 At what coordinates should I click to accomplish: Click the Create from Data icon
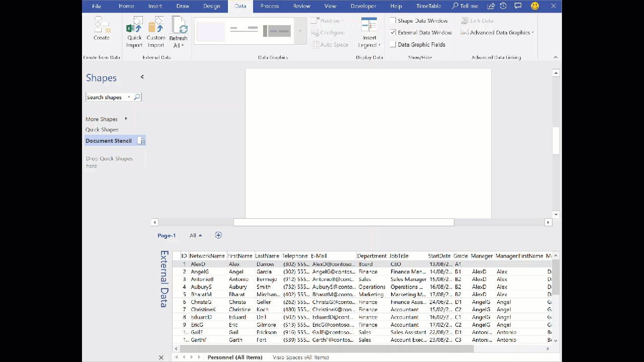click(101, 29)
